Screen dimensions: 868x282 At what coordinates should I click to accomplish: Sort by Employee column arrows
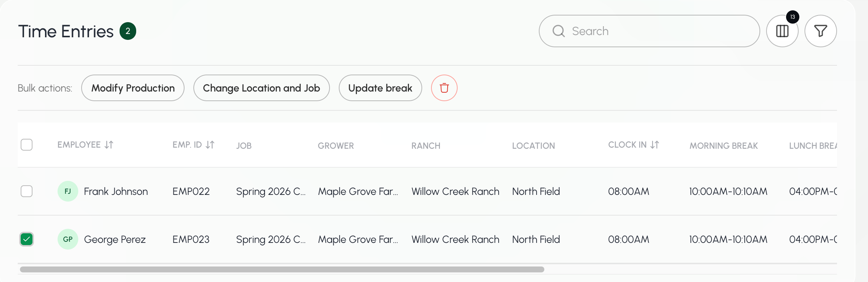coord(109,145)
